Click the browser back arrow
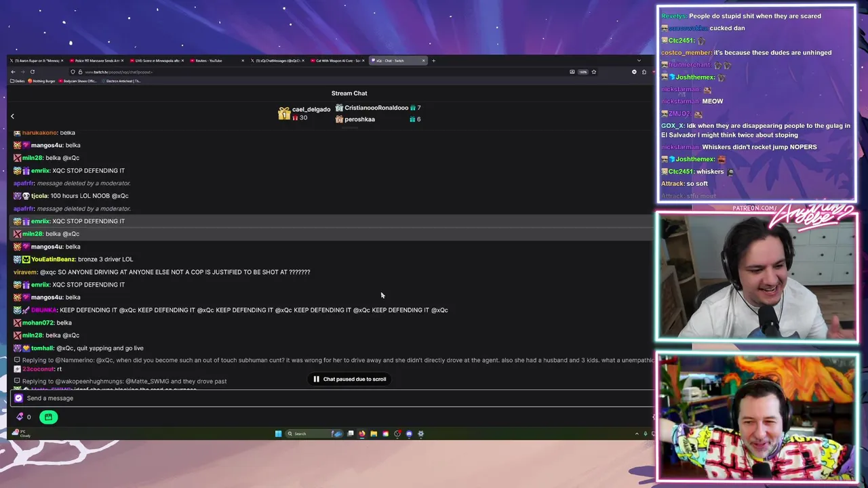 (x=13, y=72)
